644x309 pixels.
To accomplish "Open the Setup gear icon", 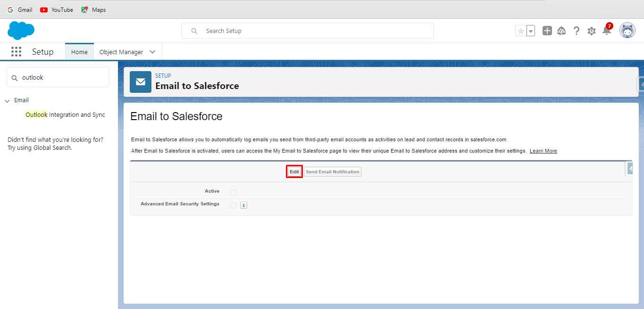I will tap(591, 31).
